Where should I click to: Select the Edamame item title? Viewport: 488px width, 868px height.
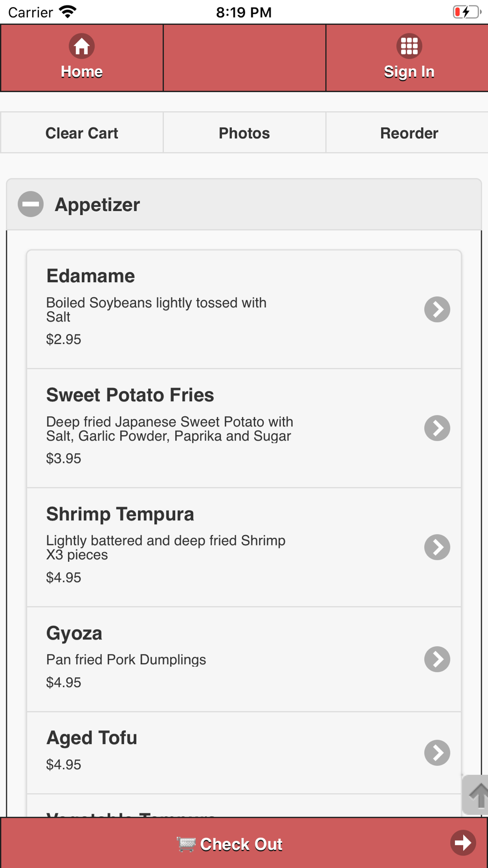[x=91, y=276]
